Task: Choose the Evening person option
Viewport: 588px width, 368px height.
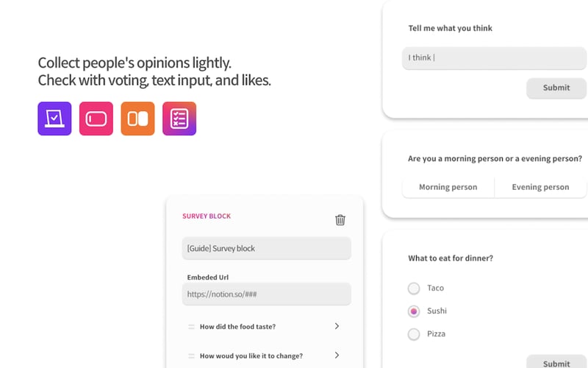Action: pos(540,187)
